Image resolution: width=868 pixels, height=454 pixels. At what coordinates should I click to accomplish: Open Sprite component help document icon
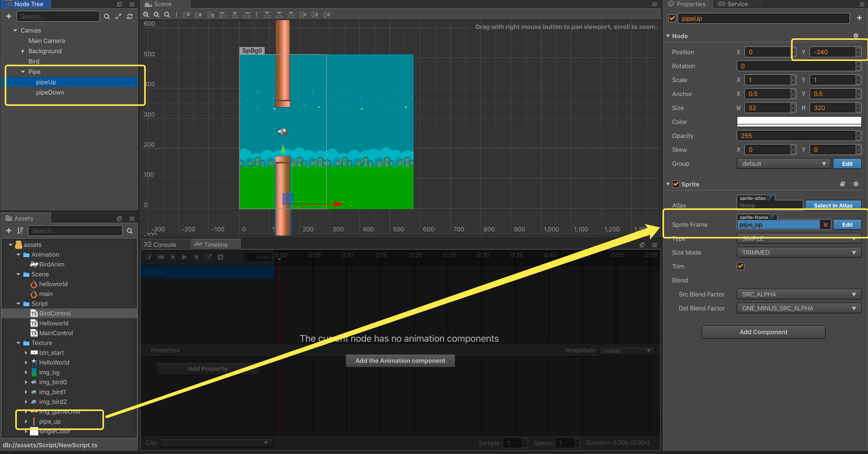tap(842, 184)
